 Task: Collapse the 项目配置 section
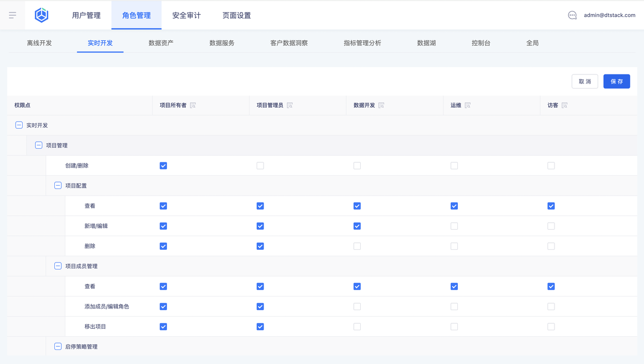point(58,186)
